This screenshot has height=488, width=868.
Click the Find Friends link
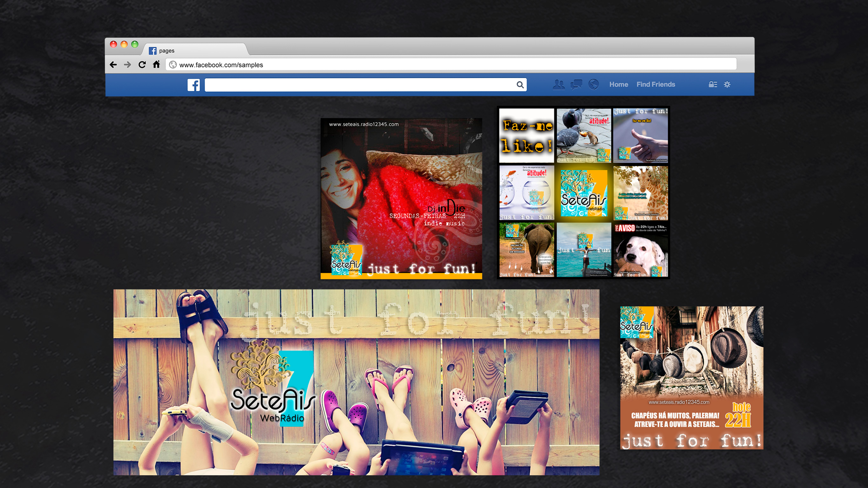tap(655, 84)
